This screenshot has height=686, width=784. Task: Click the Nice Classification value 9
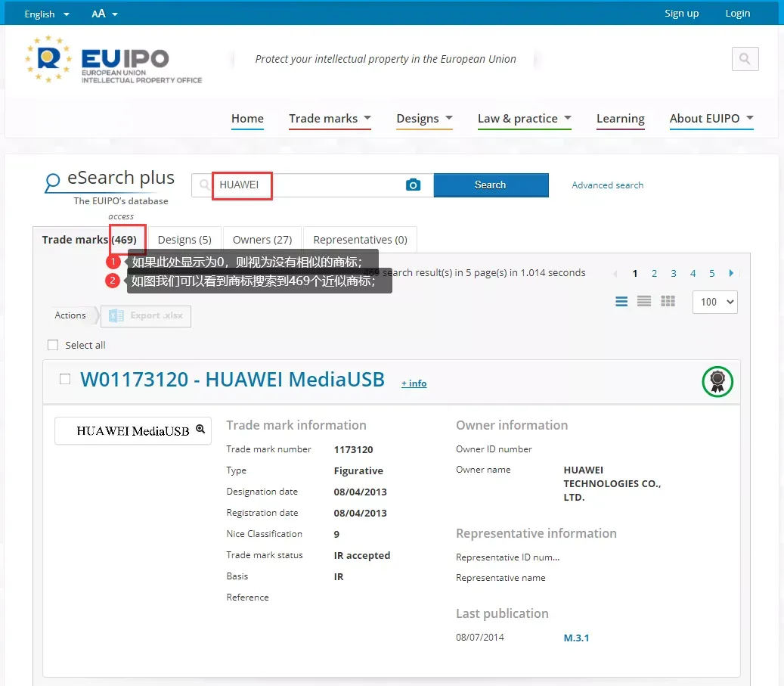[x=336, y=535]
